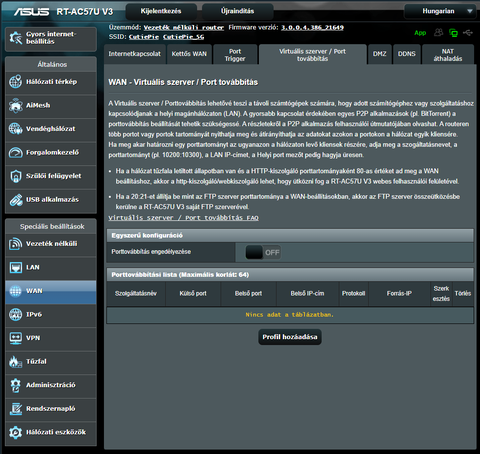Click the users status icon in header

[x=438, y=32]
